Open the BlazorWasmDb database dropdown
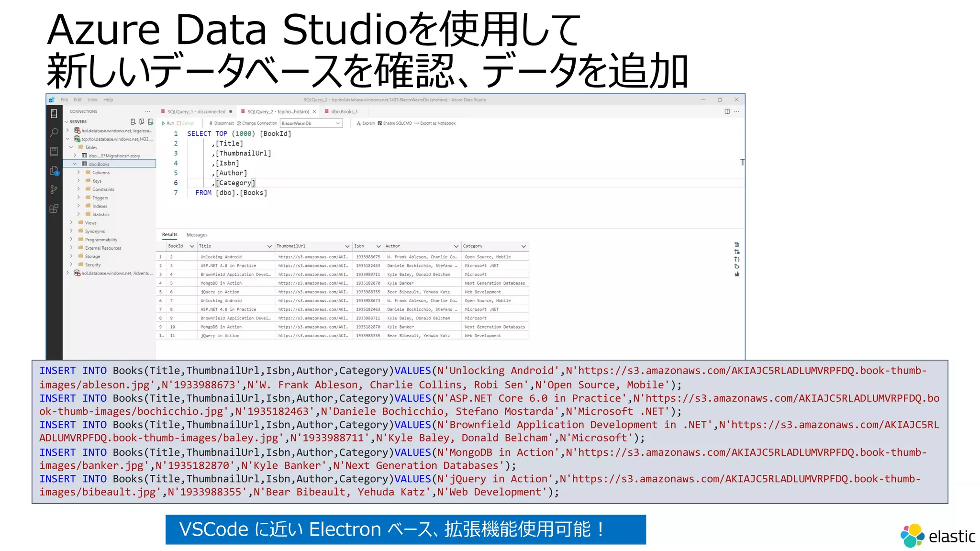 tap(311, 123)
